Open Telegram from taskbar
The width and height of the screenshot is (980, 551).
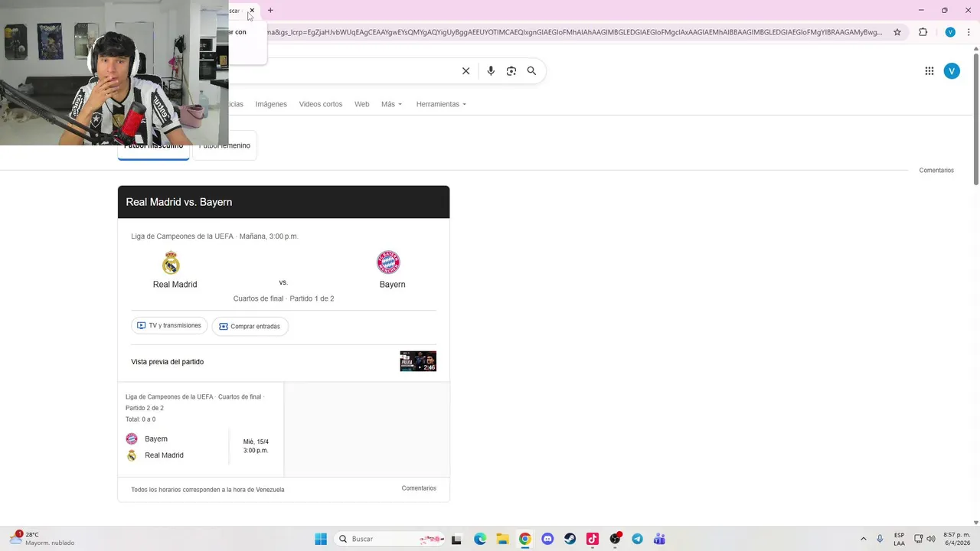click(637, 539)
